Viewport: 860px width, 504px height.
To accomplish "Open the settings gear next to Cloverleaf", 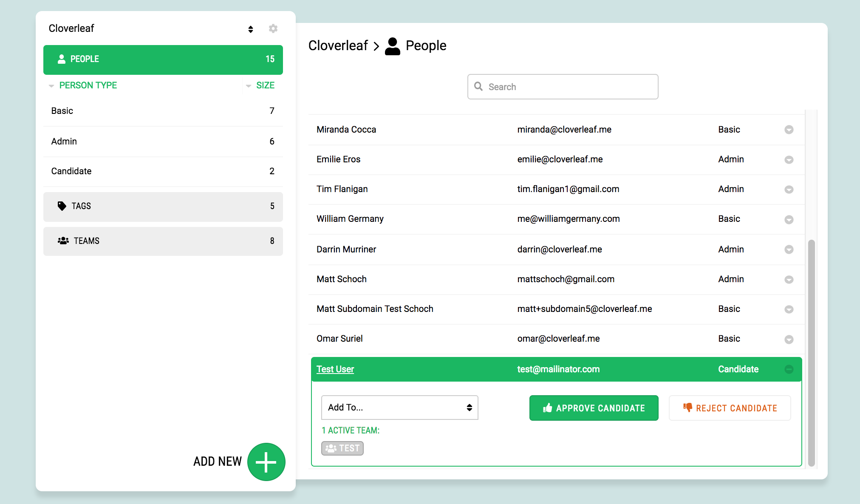I will pyautogui.click(x=273, y=28).
